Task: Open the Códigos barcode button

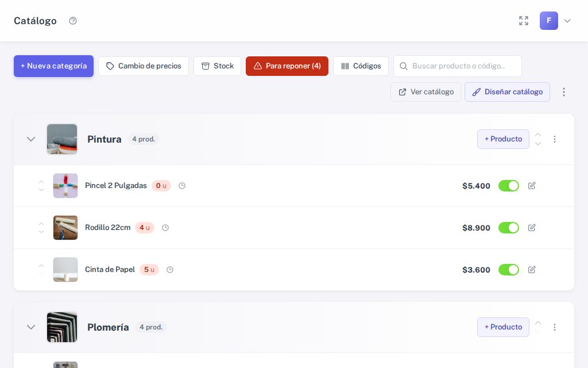Action: 361,66
